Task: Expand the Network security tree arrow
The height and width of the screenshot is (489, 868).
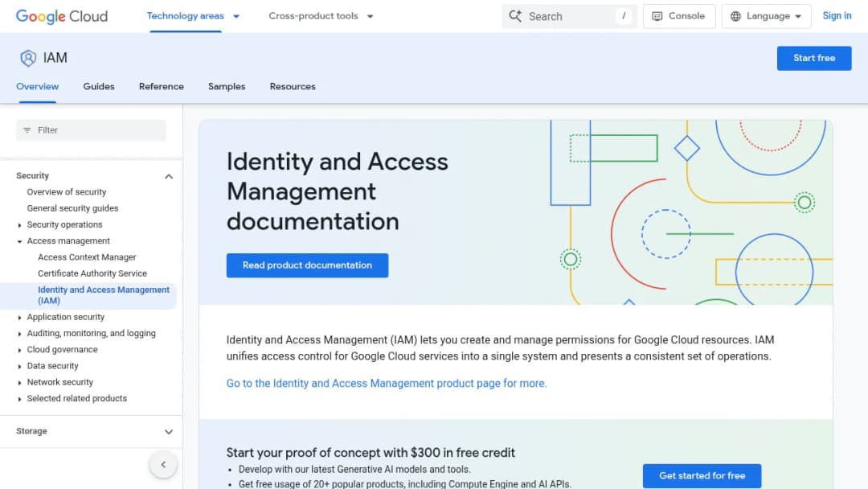Action: click(x=19, y=383)
